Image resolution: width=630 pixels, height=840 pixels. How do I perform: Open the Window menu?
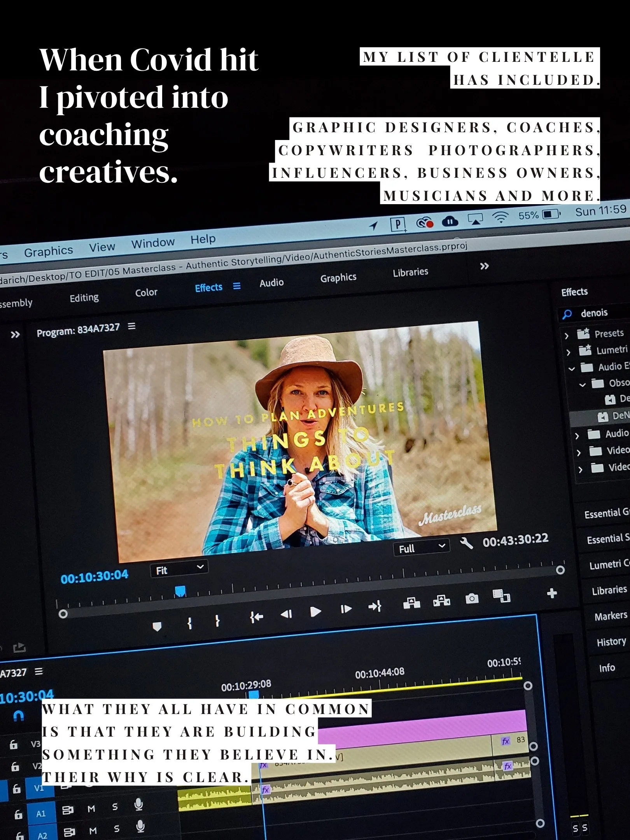153,243
